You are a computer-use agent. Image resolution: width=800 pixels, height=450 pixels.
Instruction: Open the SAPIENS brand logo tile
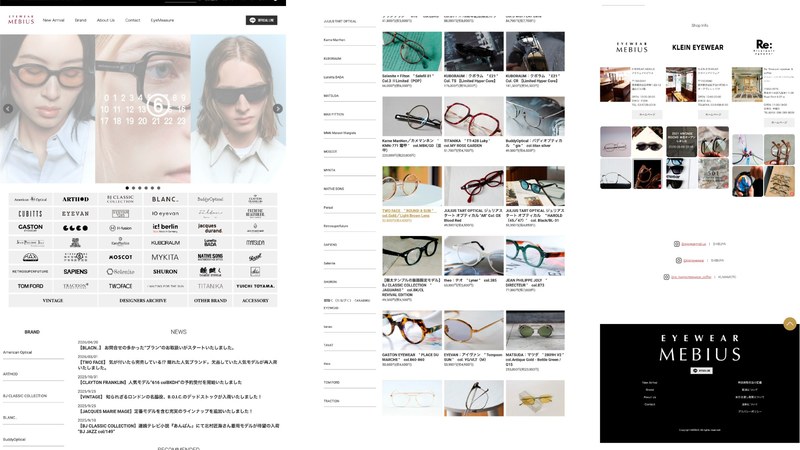pos(76,272)
